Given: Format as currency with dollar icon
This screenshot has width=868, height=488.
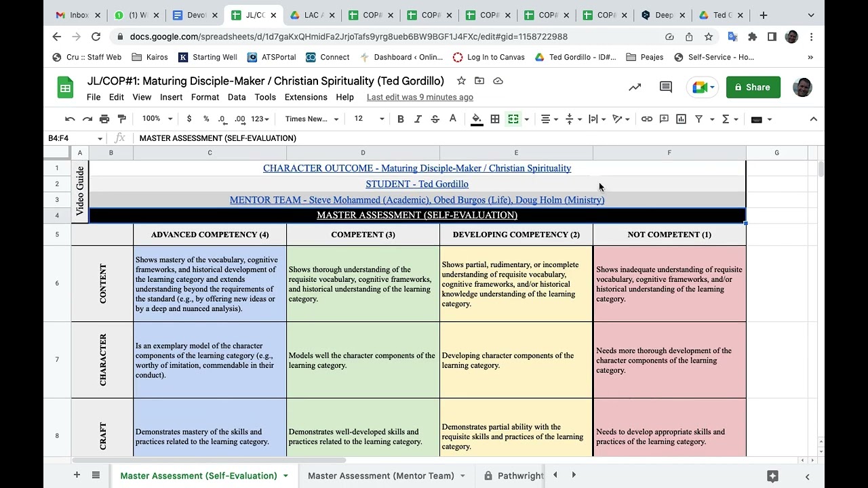Looking at the screenshot, I should (x=189, y=119).
